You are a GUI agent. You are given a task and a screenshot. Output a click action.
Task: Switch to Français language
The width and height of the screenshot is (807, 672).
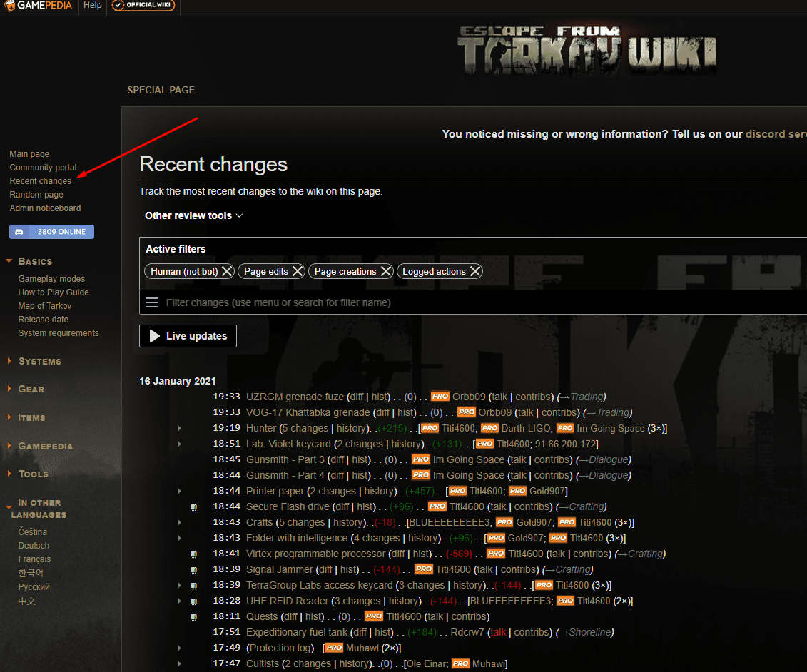click(34, 559)
